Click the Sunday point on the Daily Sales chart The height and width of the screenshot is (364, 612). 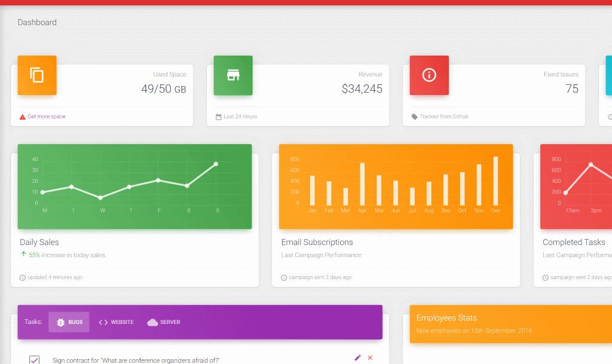[x=216, y=164]
